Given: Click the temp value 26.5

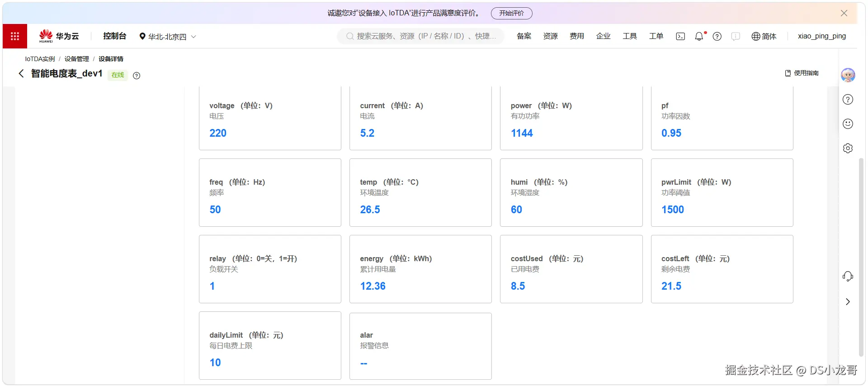Looking at the screenshot, I should [370, 210].
